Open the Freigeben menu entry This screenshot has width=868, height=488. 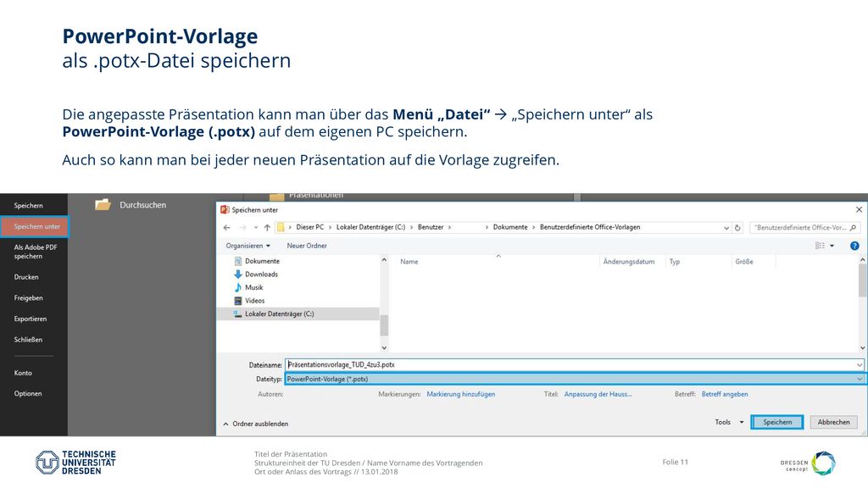(28, 298)
